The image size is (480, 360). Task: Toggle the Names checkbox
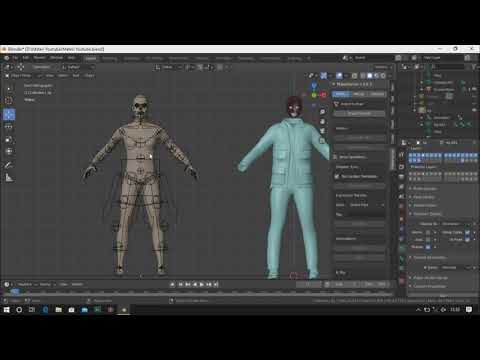coord(428,232)
